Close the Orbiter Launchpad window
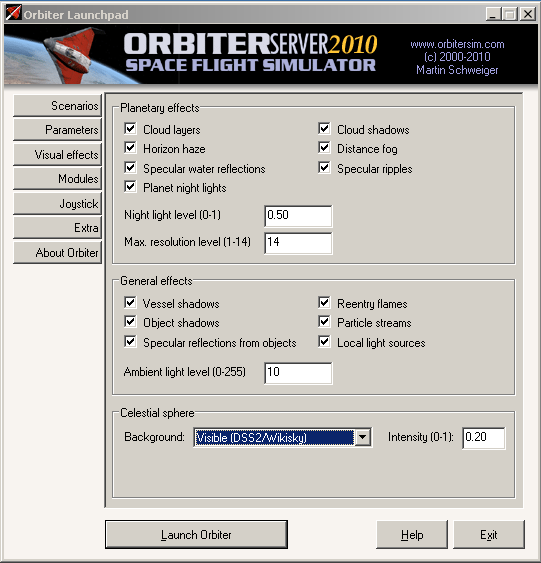This screenshot has width=541, height=563. pos(528,14)
